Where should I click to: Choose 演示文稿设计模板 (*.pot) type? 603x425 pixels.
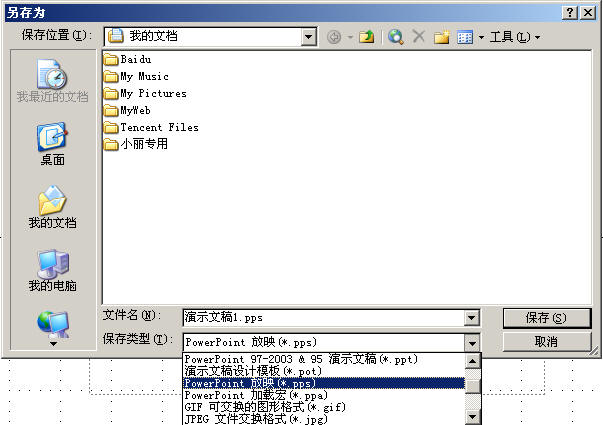click(x=324, y=371)
